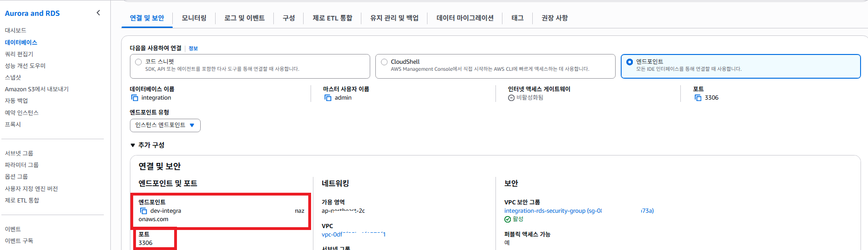Open 제로 ETL 통합 in the sidebar
868x250 pixels.
[x=22, y=200]
